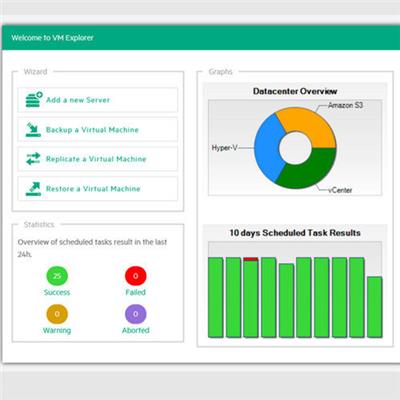
Task: Open the Add a new Server wizard
Action: point(98,100)
